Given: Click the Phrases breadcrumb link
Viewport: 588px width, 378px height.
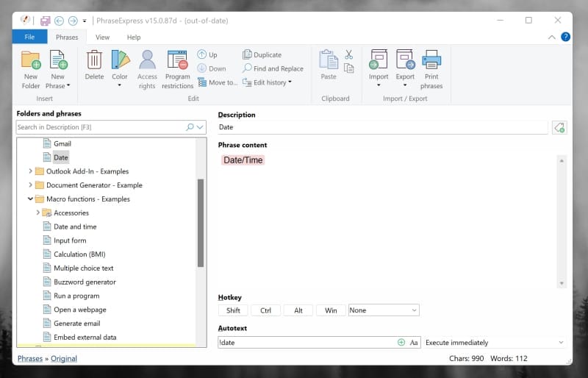Looking at the screenshot, I should (x=30, y=358).
